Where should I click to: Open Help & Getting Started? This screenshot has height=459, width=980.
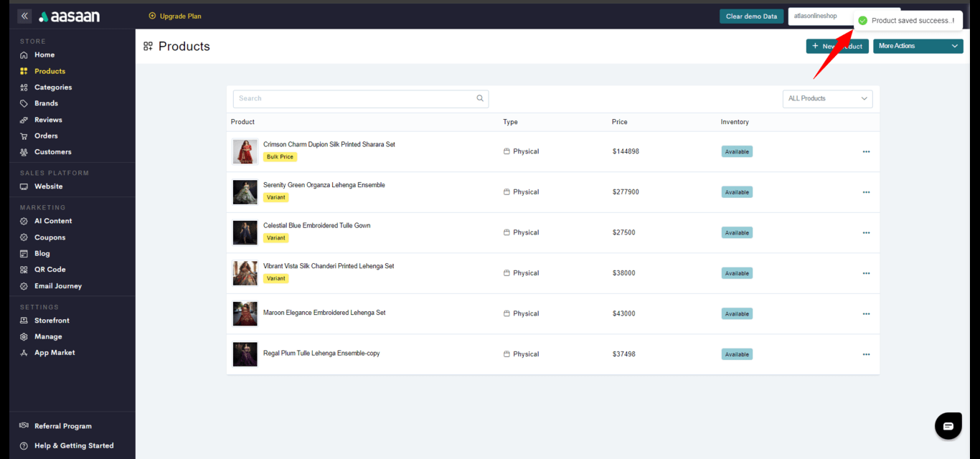tap(73, 446)
